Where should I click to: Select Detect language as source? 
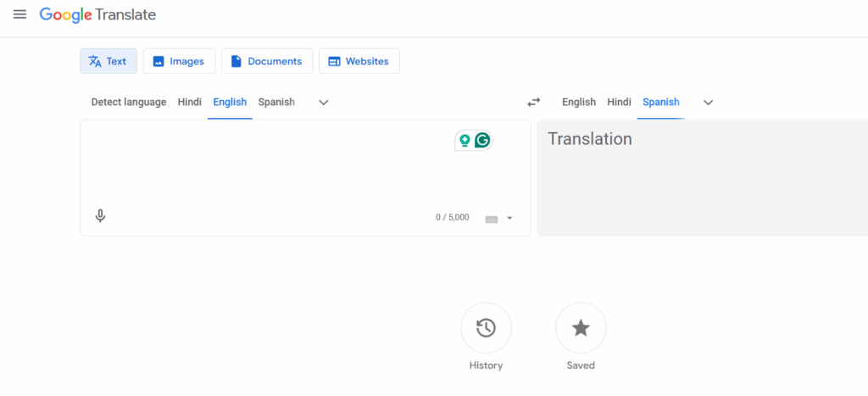129,102
